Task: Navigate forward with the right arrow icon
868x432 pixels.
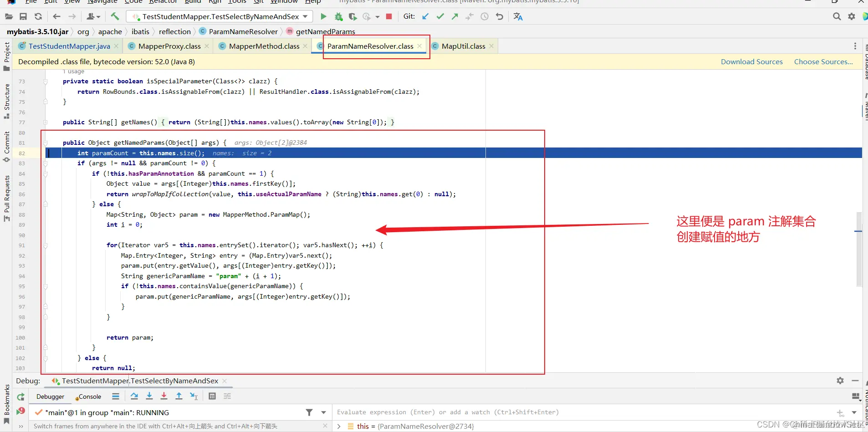Action: point(72,17)
